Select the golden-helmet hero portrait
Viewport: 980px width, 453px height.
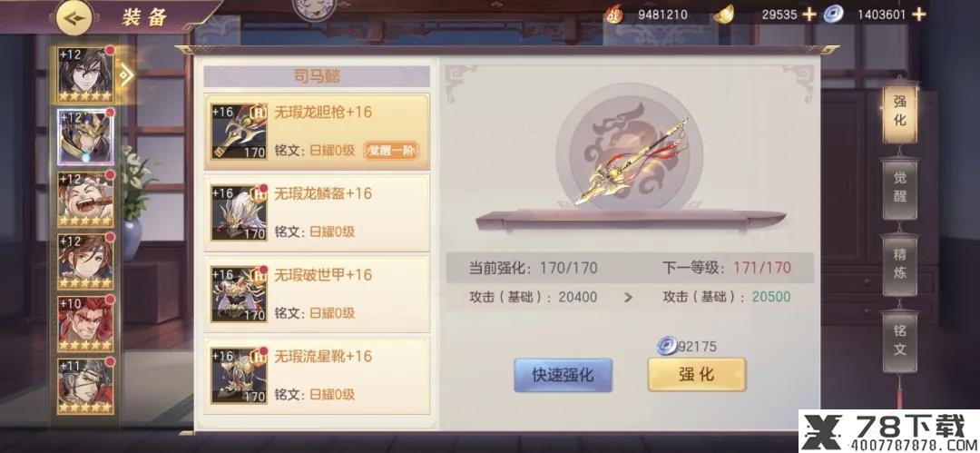tap(85, 137)
